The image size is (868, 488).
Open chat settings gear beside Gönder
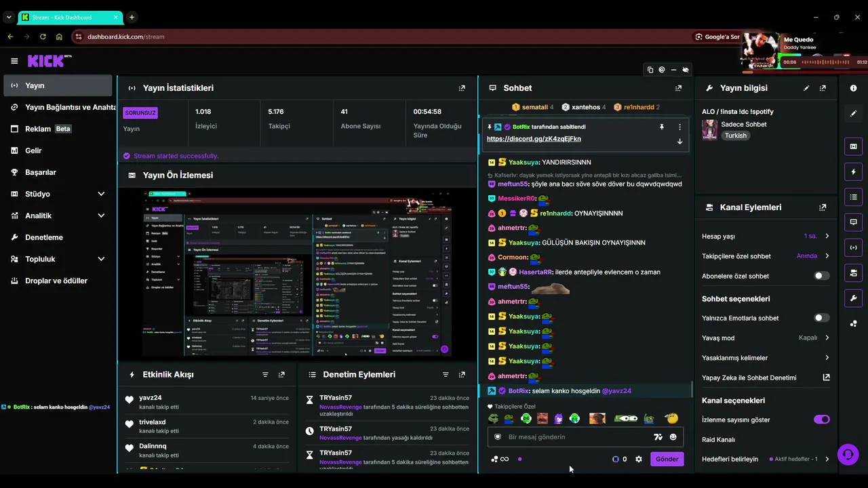click(x=638, y=459)
